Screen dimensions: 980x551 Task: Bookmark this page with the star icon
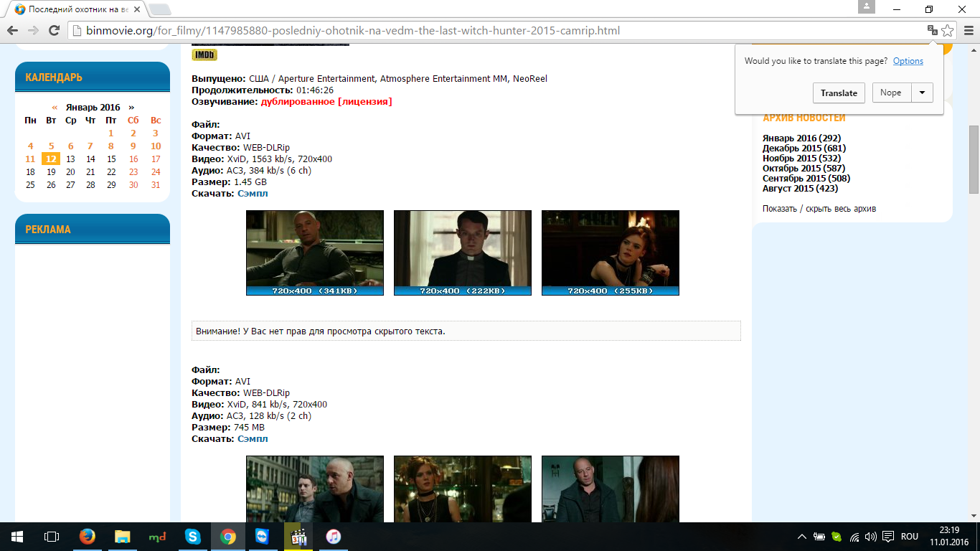[948, 30]
